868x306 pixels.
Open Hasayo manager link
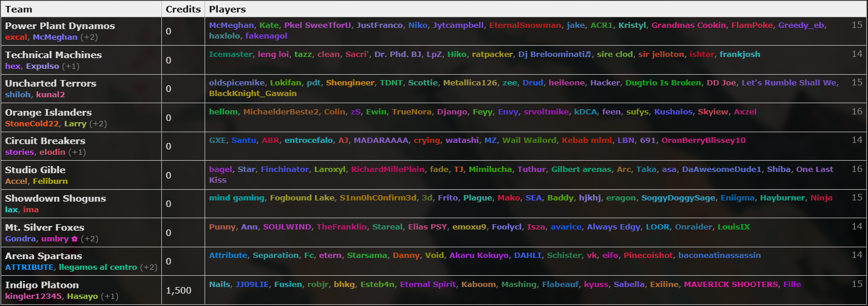[x=83, y=296]
